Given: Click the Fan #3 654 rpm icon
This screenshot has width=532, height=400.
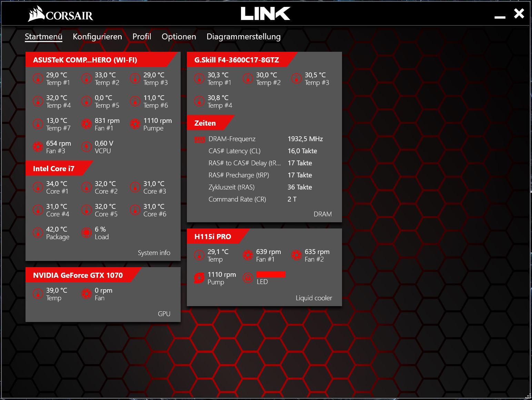Looking at the screenshot, I should tap(38, 147).
